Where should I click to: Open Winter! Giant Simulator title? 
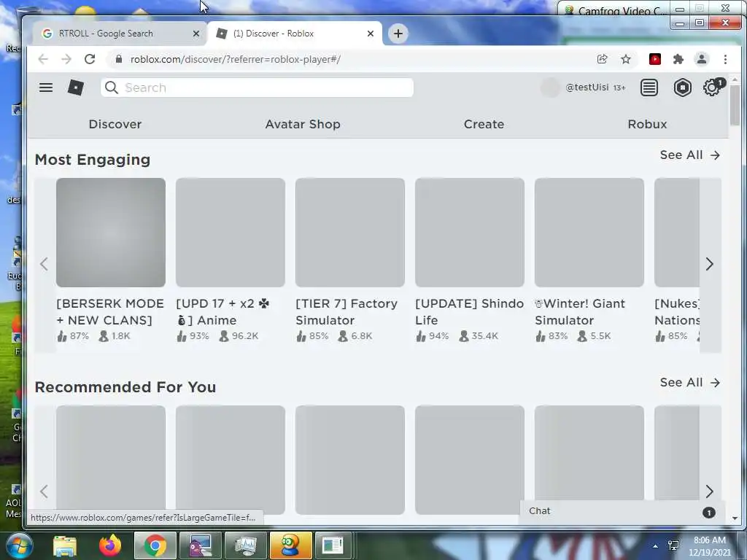click(580, 312)
